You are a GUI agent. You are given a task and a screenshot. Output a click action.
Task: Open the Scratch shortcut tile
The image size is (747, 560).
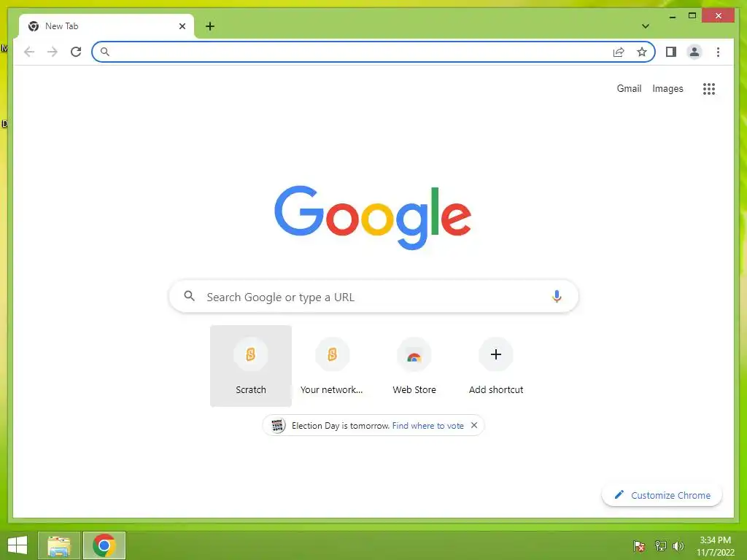coord(251,366)
